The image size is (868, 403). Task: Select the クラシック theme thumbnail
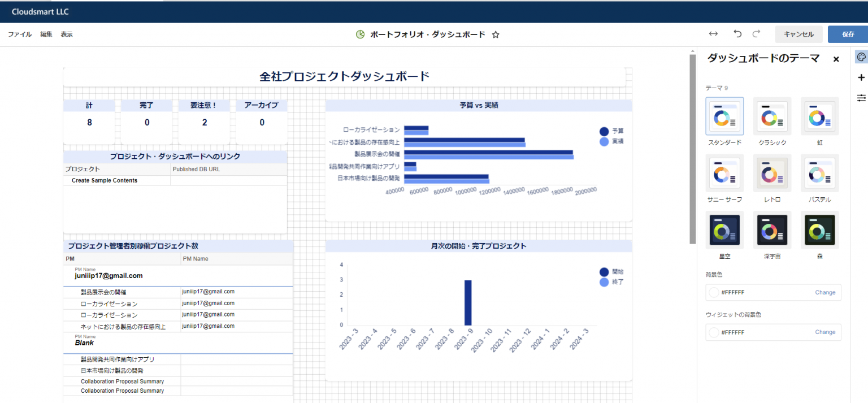coord(772,116)
